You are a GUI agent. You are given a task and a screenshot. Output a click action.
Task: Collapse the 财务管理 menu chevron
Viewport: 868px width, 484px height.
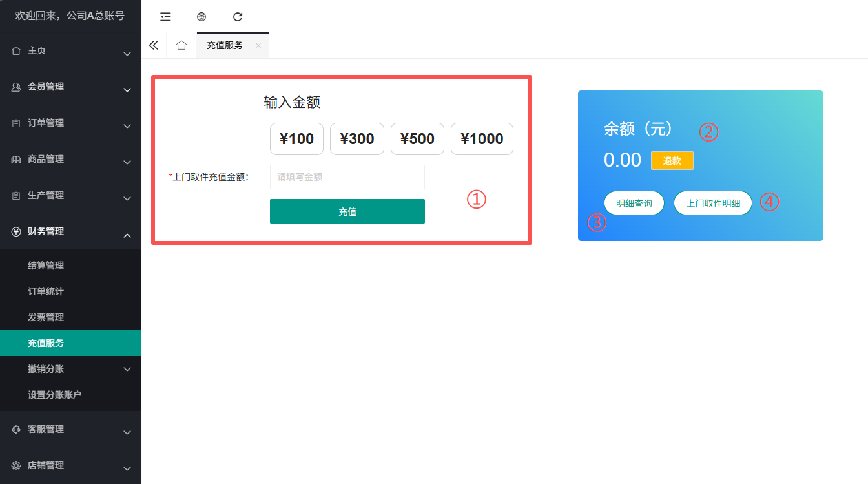click(x=127, y=236)
